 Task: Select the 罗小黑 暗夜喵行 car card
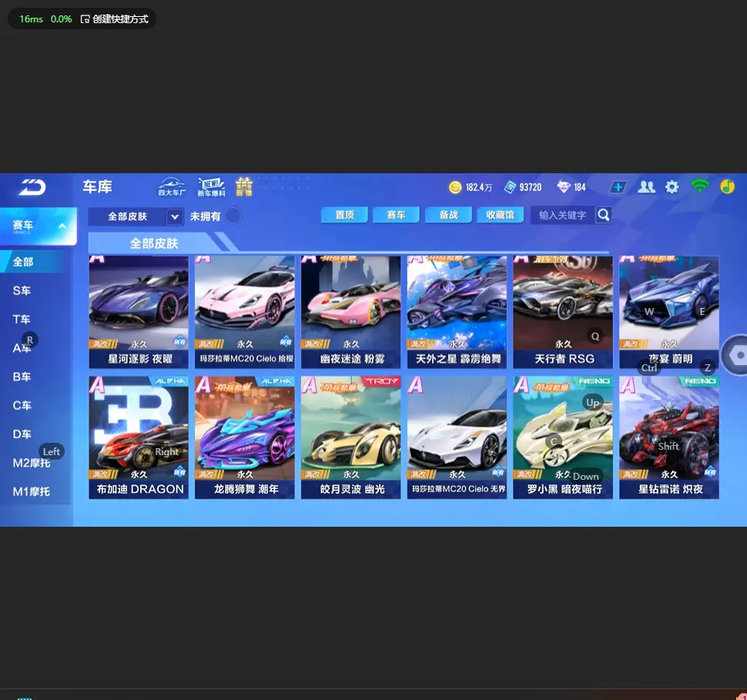click(x=563, y=437)
